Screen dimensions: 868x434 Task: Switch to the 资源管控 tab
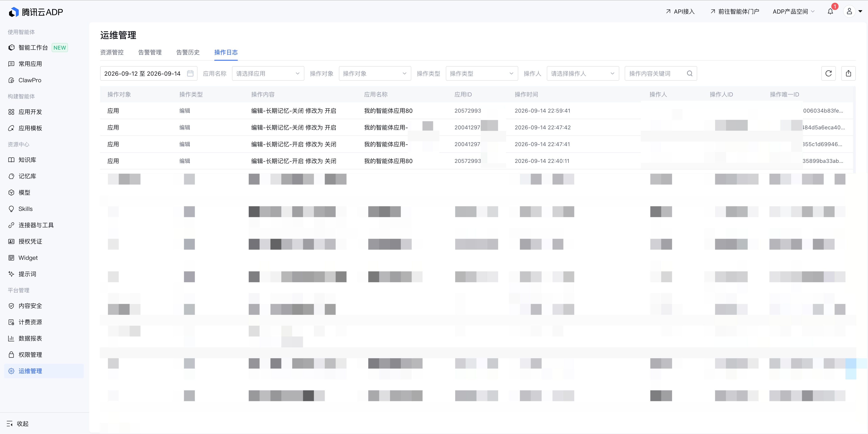click(112, 52)
